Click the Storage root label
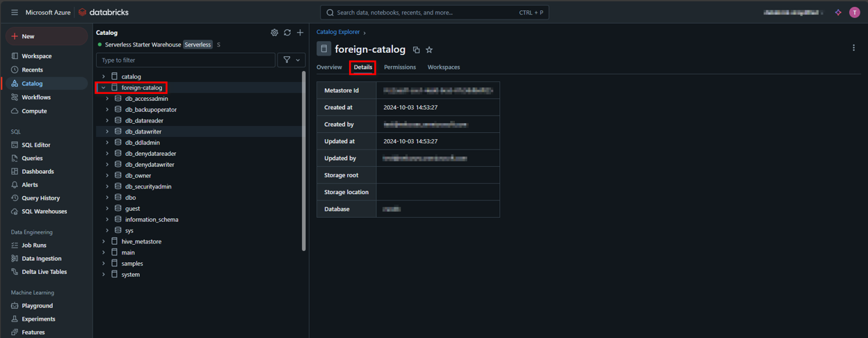 (341, 175)
